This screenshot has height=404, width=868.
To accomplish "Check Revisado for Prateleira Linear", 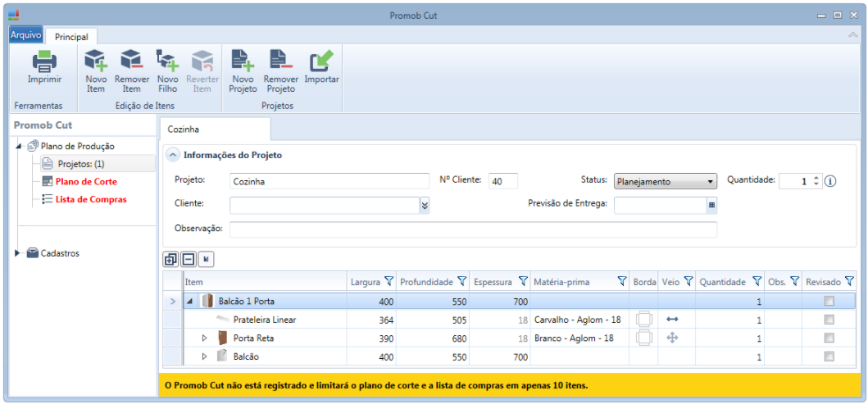I will [829, 320].
